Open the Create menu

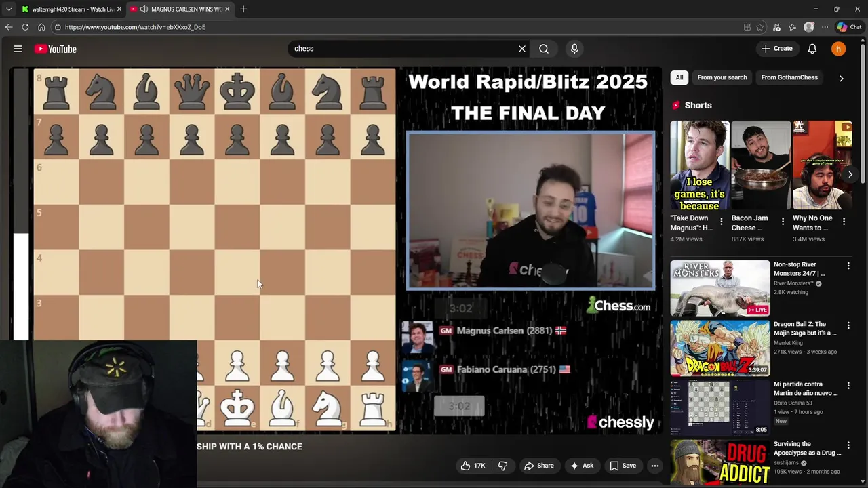(x=777, y=49)
